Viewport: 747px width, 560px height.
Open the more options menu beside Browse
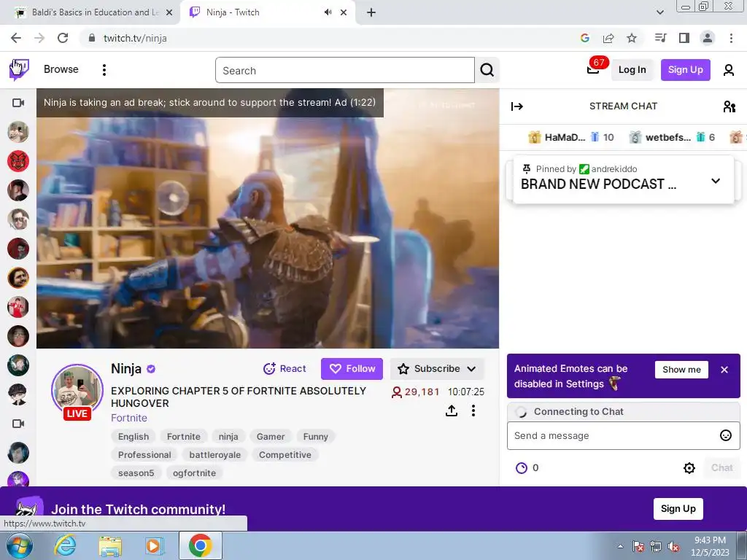pos(104,70)
